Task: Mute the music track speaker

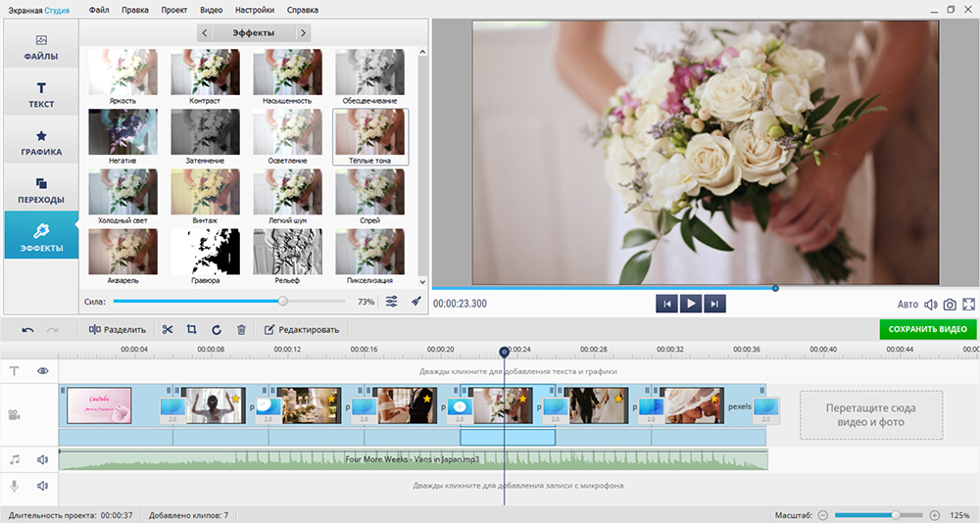Action: (x=43, y=458)
